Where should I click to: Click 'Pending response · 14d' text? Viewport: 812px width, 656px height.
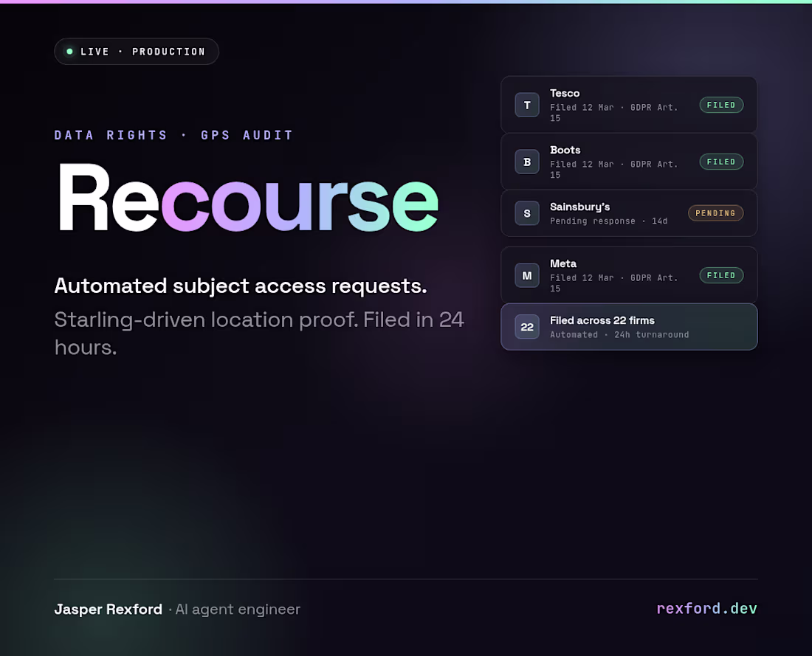(608, 221)
